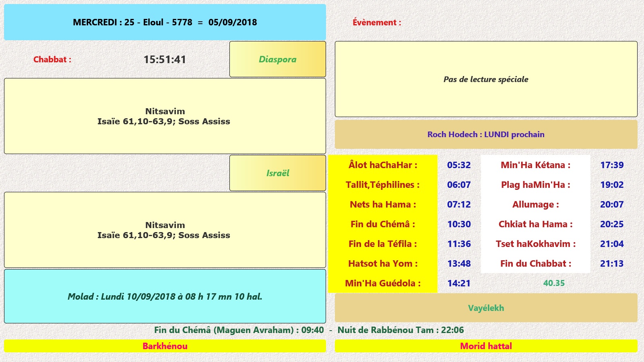Click the Hatsot ha Yom label
Viewport: 644px width, 362px height.
point(383,263)
